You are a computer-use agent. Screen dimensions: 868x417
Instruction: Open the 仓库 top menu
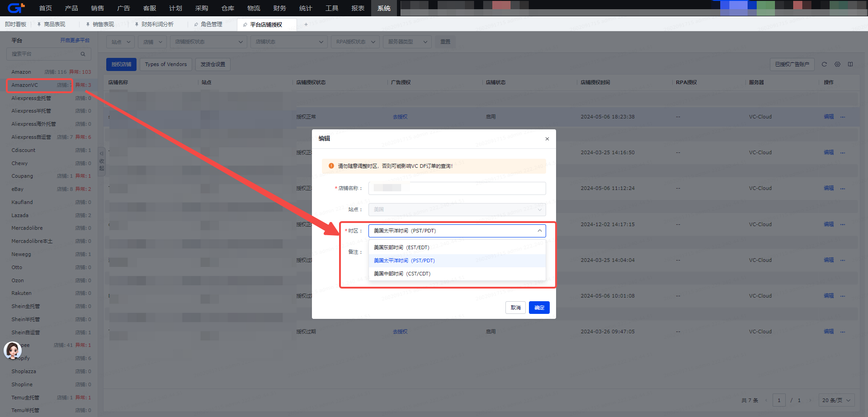pyautogui.click(x=227, y=8)
